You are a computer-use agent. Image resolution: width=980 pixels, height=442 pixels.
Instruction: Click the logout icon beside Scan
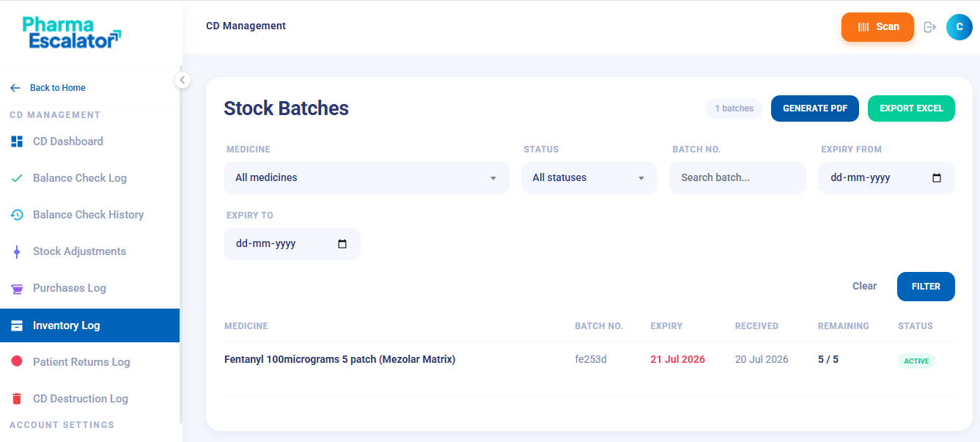click(930, 27)
